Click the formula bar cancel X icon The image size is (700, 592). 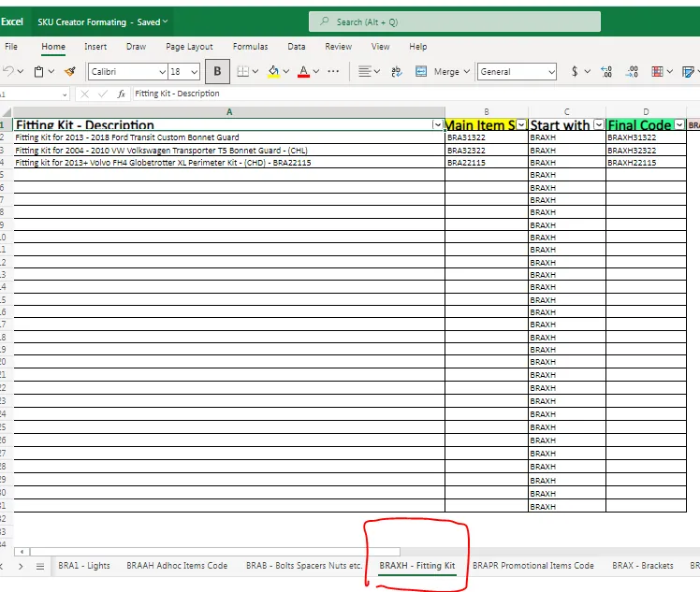pyautogui.click(x=84, y=94)
